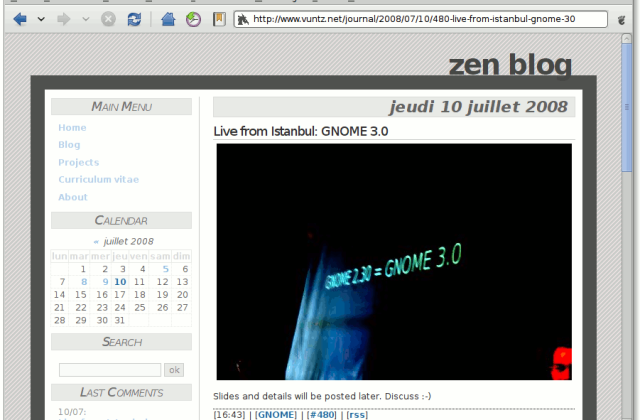This screenshot has height=420, width=640.
Task: Click calendar day 31
Action: point(119,320)
